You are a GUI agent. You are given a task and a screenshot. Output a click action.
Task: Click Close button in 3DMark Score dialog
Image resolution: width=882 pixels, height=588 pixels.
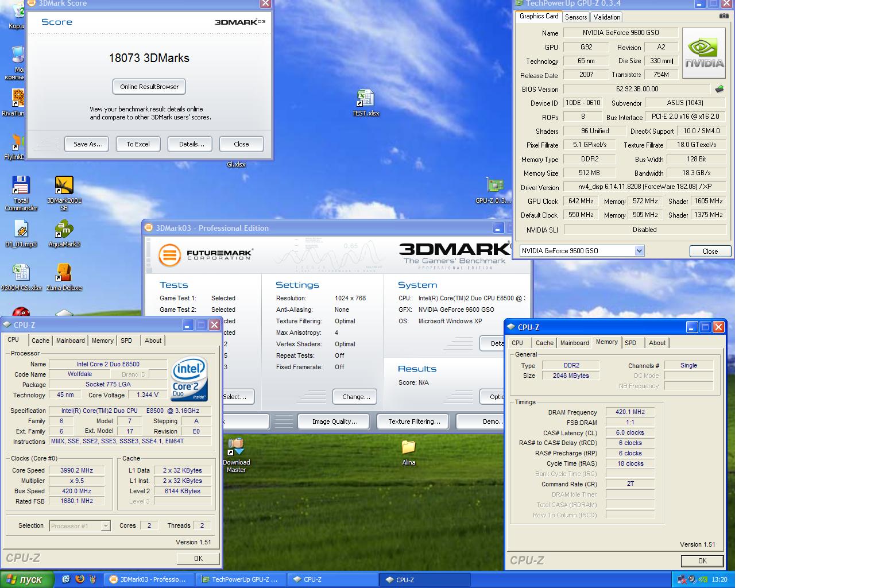click(x=241, y=144)
